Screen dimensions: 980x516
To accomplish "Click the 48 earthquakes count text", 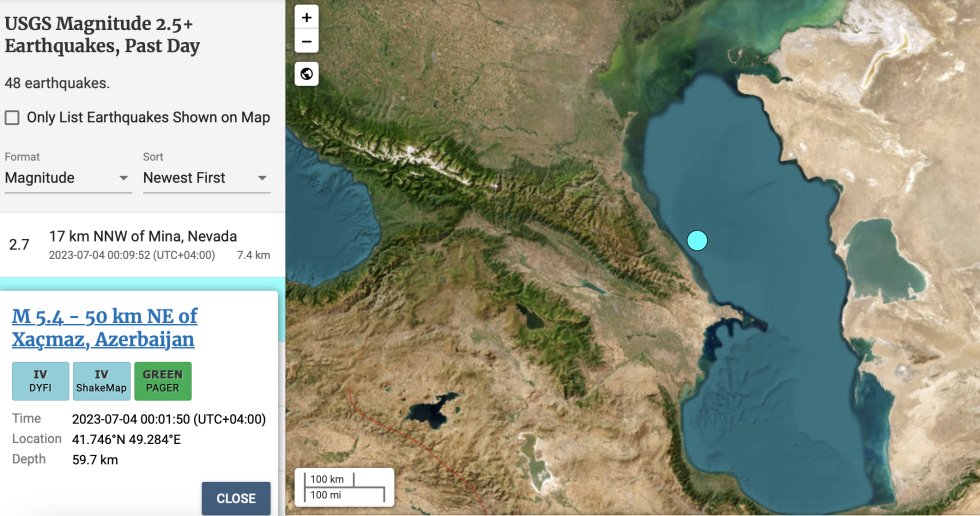I will click(57, 83).
